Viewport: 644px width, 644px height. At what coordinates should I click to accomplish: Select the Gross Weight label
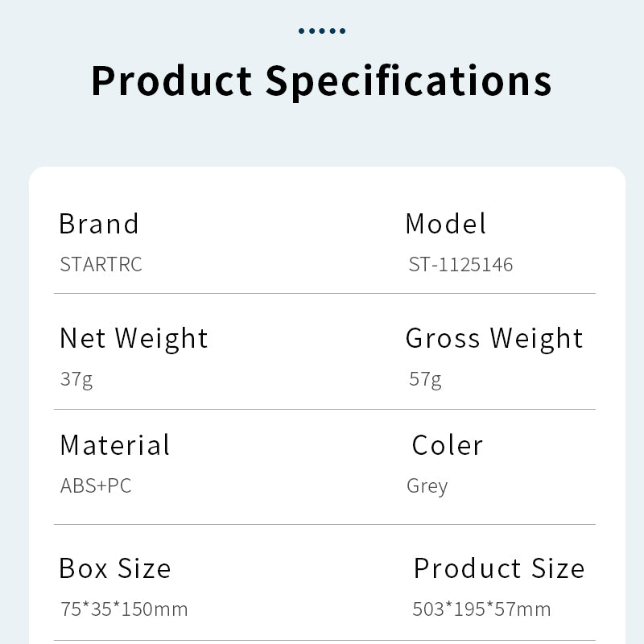[x=494, y=338]
